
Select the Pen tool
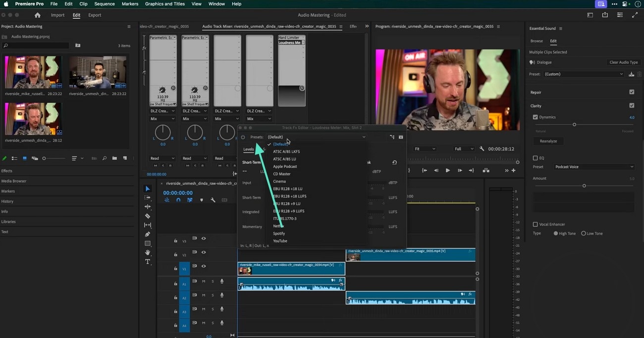148,234
